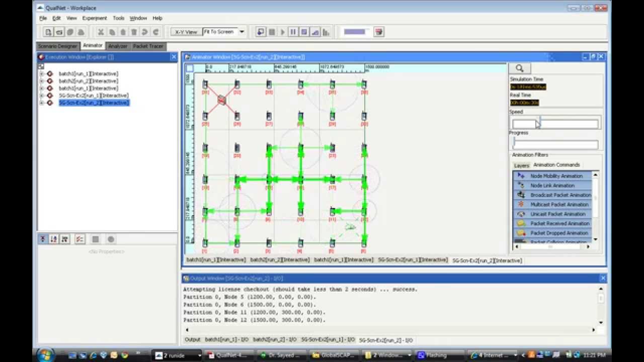Viewport: 644px width, 362px height.
Task: Switch to the Analyzer tab
Action: click(118, 46)
